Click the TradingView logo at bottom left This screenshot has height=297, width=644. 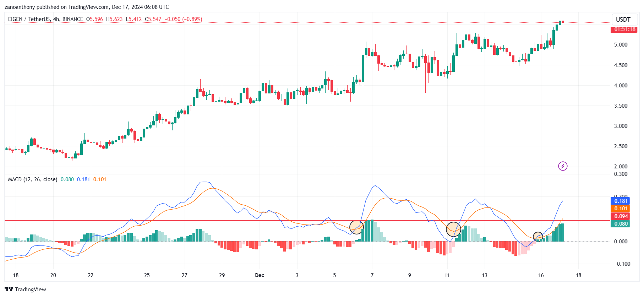(x=25, y=289)
